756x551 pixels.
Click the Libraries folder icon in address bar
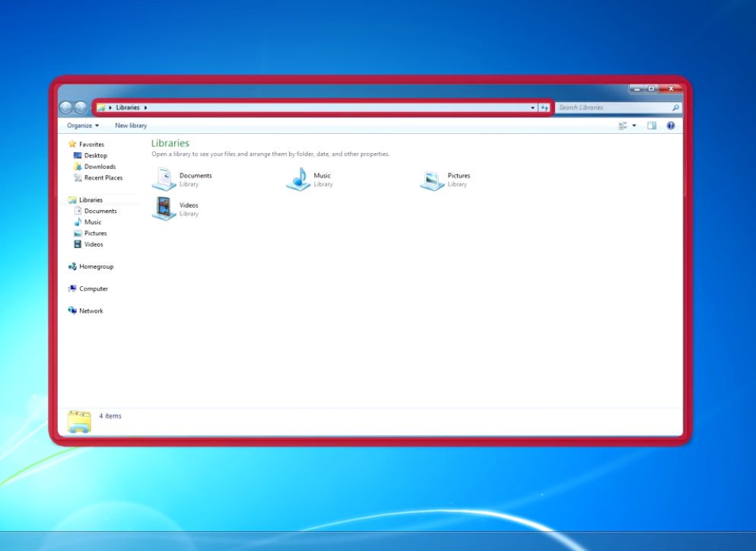tap(101, 107)
